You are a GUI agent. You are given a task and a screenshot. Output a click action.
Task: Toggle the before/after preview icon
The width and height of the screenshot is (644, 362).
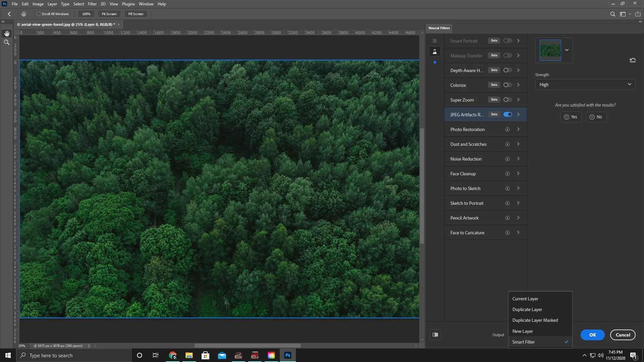pyautogui.click(x=435, y=335)
